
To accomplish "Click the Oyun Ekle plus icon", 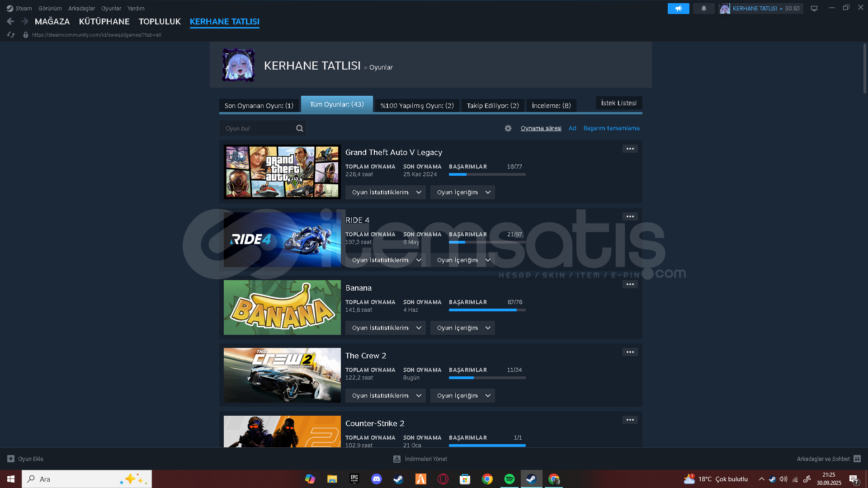I will pos(11,459).
